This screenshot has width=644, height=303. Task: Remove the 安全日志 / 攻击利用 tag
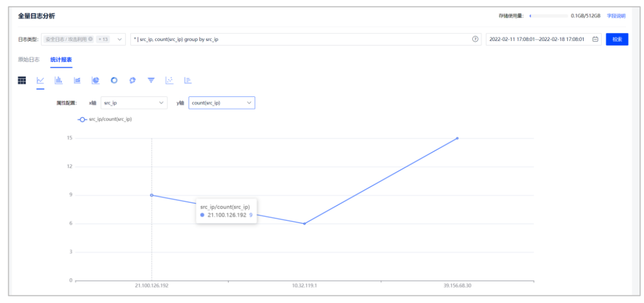(x=91, y=39)
